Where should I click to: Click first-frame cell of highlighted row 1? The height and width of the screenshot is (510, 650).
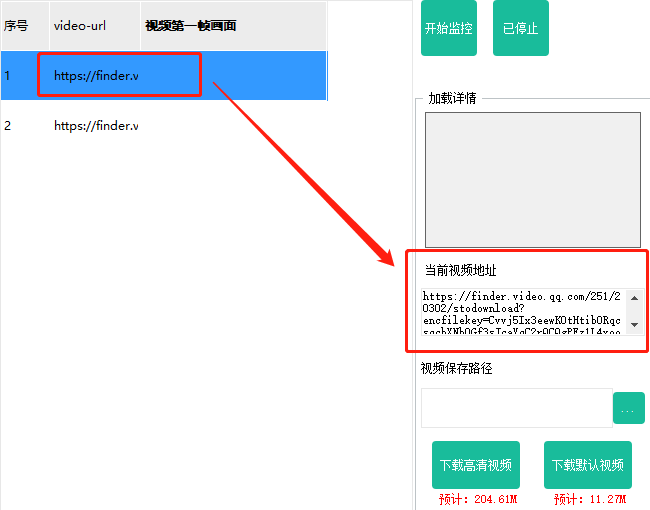click(234, 75)
